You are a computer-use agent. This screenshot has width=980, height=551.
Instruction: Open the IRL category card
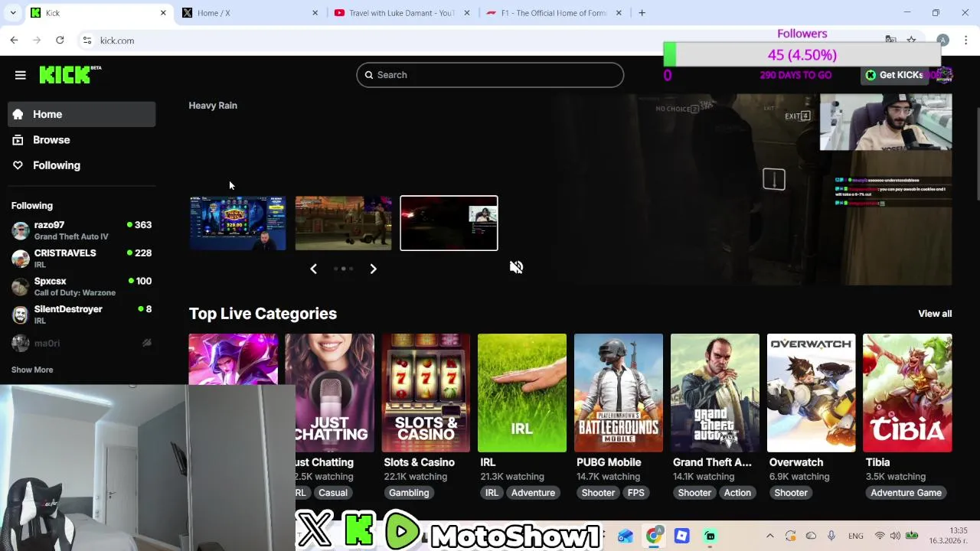(x=522, y=393)
